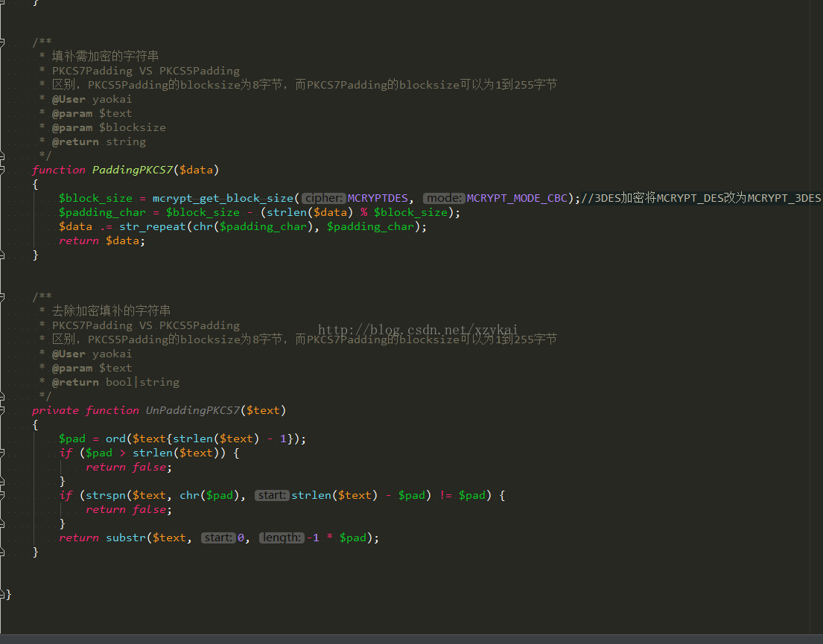Screen dimensions: 823x644
Task: Click the 'cipher:' parameter hint
Action: coord(323,198)
